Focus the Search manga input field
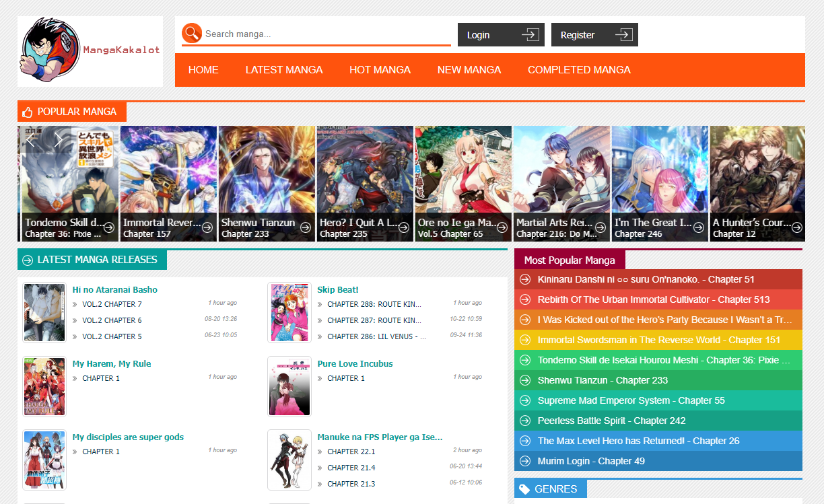The image size is (824, 504). [x=327, y=34]
